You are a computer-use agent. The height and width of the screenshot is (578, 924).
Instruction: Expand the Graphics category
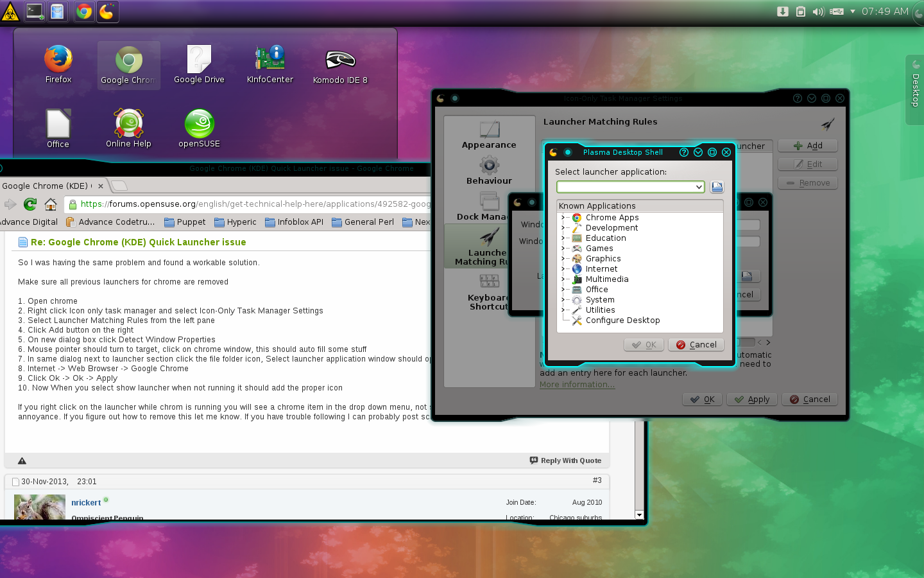point(563,259)
